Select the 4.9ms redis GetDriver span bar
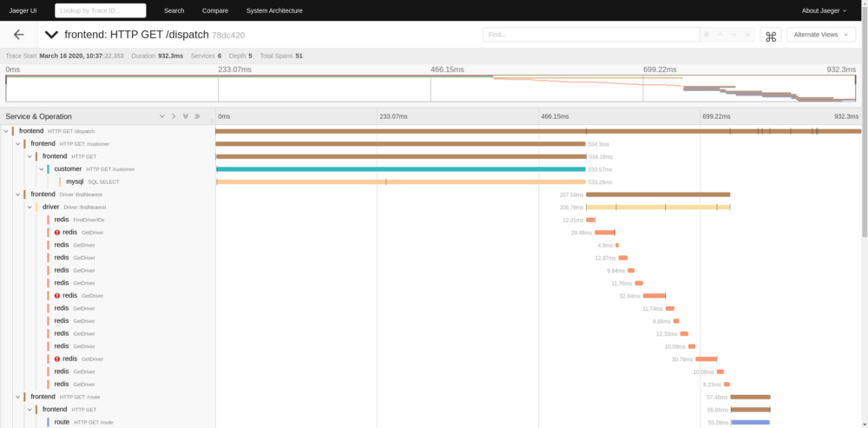 (616, 246)
